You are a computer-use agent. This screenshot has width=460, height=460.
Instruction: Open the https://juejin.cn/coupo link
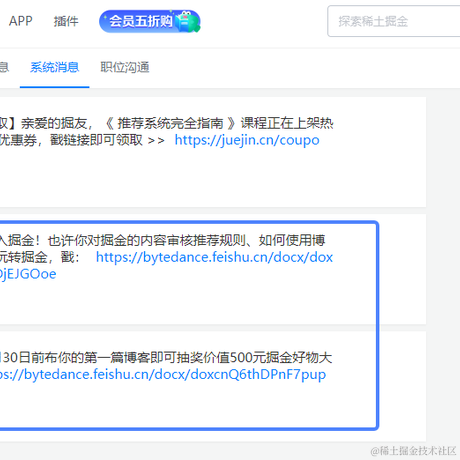pos(247,140)
